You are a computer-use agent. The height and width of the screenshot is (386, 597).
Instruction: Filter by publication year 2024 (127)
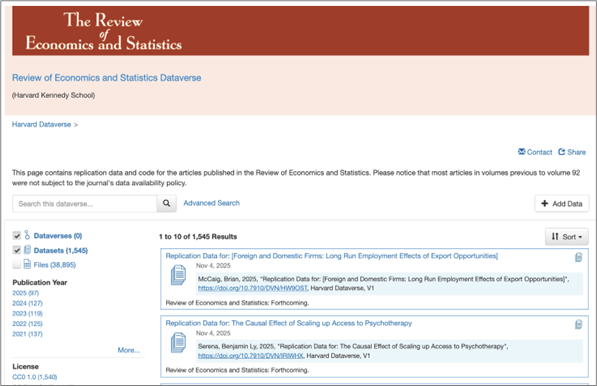click(27, 303)
